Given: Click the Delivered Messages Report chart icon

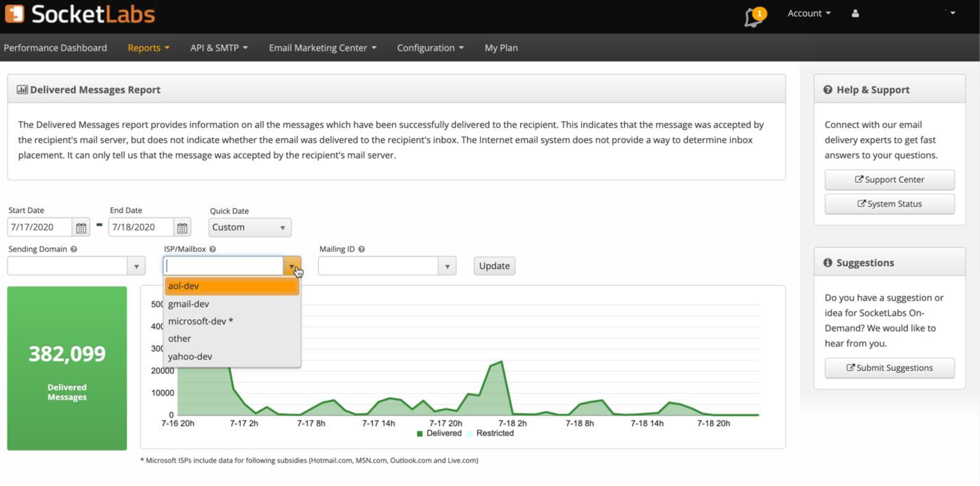Looking at the screenshot, I should tap(22, 89).
